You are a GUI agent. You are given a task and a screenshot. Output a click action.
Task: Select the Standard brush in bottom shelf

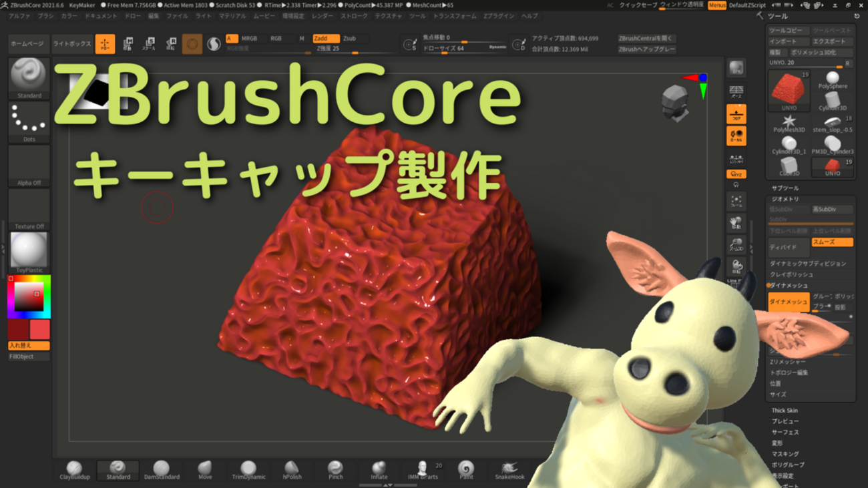click(x=118, y=471)
